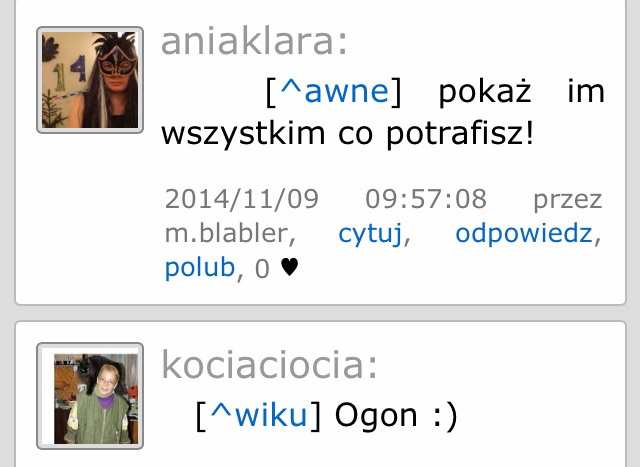Click the like count 0
Image resolution: width=640 pixels, height=467 pixels.
pyautogui.click(x=262, y=269)
